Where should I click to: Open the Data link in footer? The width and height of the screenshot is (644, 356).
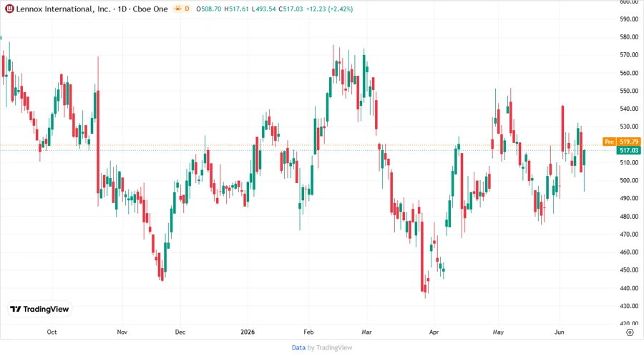pyautogui.click(x=298, y=347)
